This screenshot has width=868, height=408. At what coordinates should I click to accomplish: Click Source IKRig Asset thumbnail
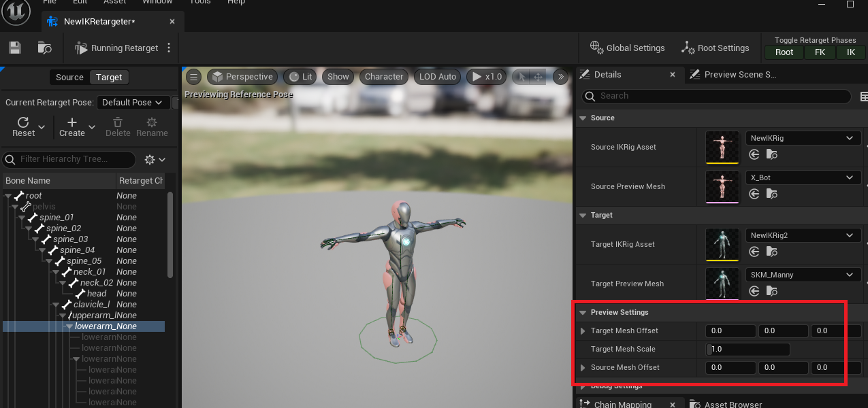pyautogui.click(x=722, y=147)
